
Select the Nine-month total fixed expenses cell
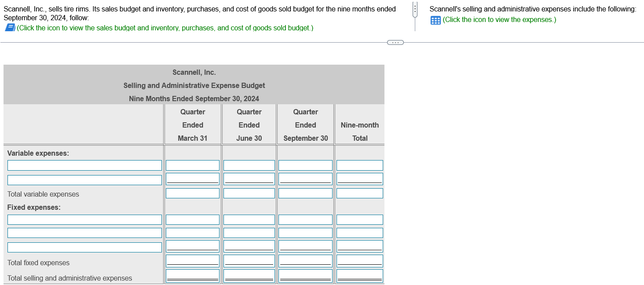[x=359, y=260]
